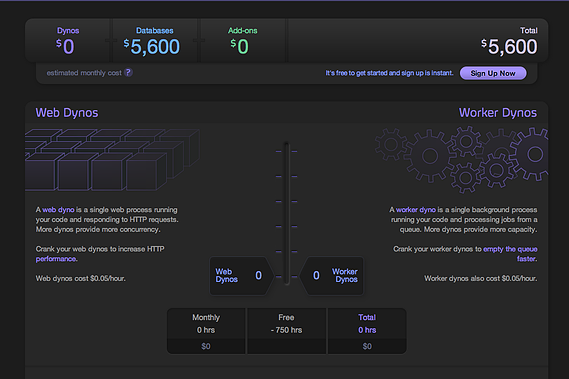Select the Dynos cost summary
The image size is (569, 379).
67,41
